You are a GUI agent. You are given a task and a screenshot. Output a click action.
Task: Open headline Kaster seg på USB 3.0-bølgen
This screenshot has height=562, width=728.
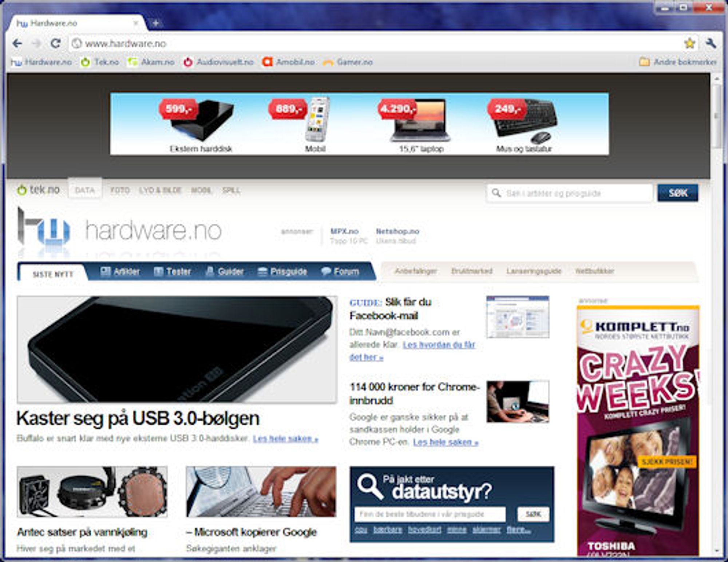pos(138,418)
